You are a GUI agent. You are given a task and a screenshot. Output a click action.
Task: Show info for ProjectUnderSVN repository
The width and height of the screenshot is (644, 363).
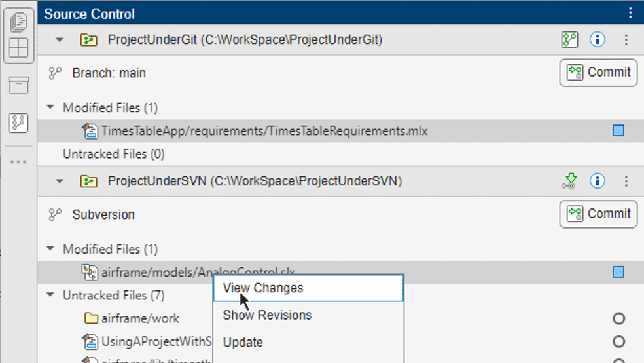[597, 181]
